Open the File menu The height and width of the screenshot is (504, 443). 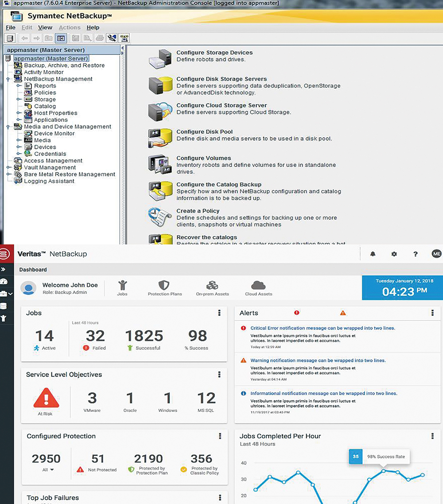pyautogui.click(x=11, y=27)
